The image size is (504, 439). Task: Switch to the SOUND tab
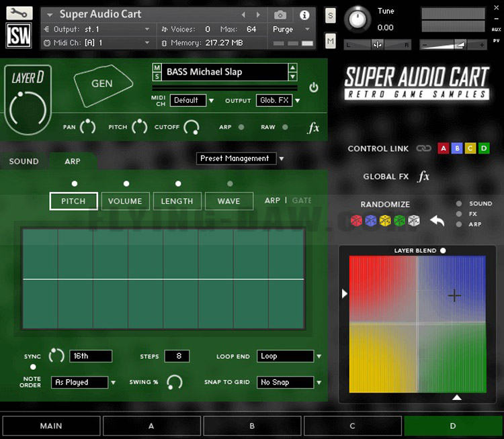24,161
